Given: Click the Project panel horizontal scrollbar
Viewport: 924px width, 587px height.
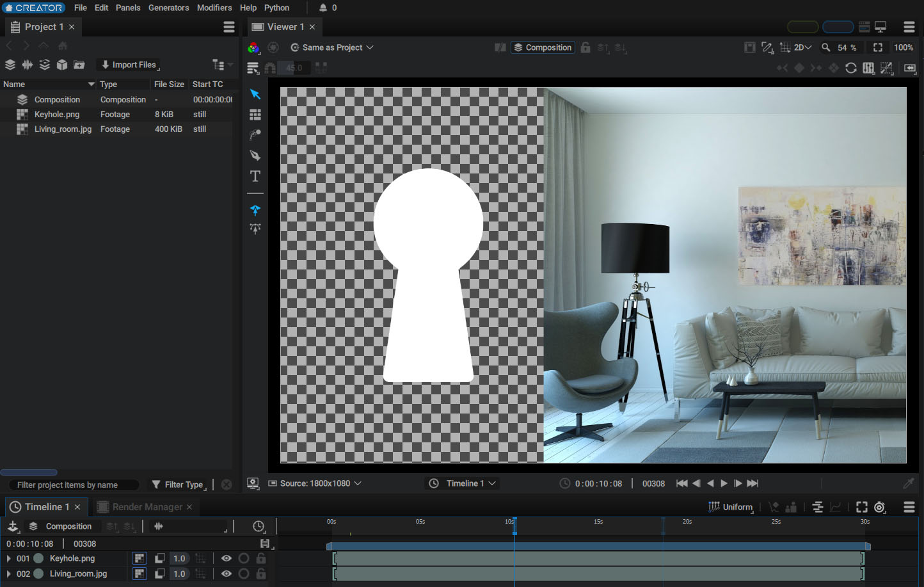Looking at the screenshot, I should click(29, 472).
